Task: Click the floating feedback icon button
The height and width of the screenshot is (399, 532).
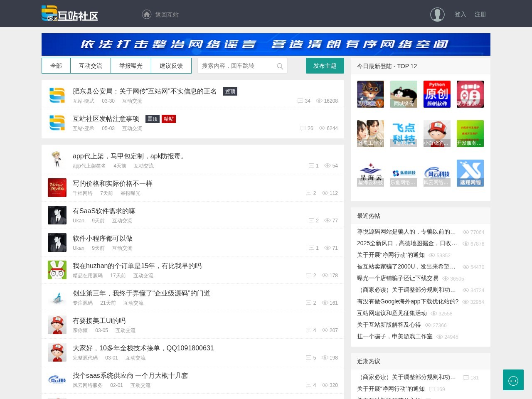Action: coord(513,380)
